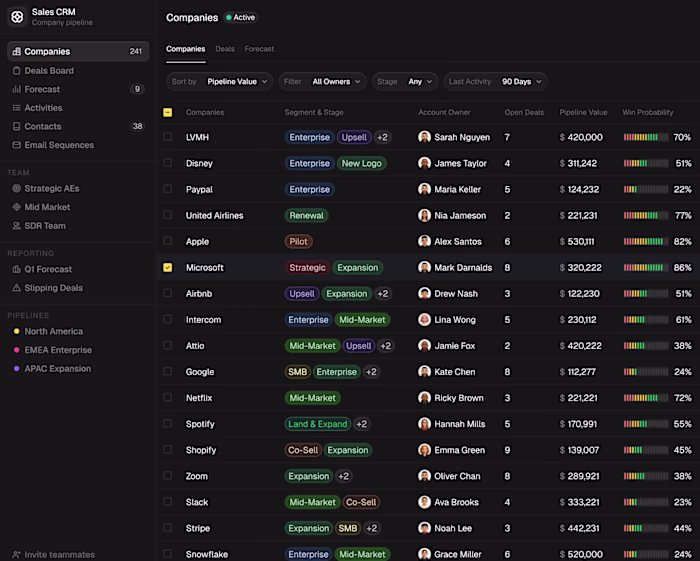Switch to the Deals tab

point(225,49)
